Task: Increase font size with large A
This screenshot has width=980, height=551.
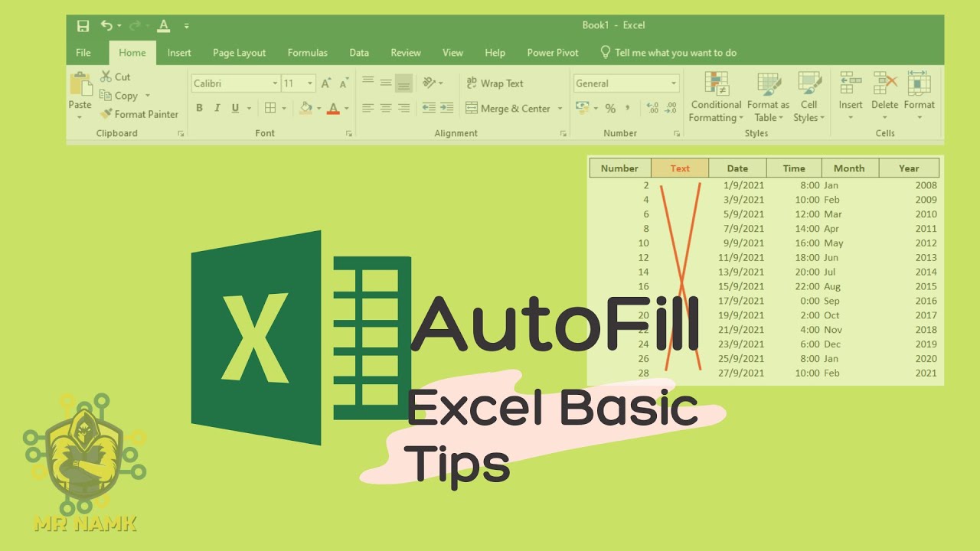Action: [x=326, y=83]
